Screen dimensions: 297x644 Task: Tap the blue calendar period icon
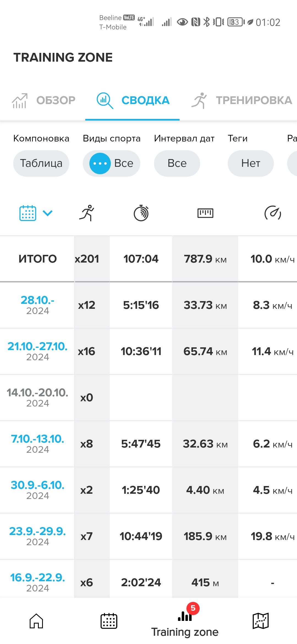click(x=28, y=213)
